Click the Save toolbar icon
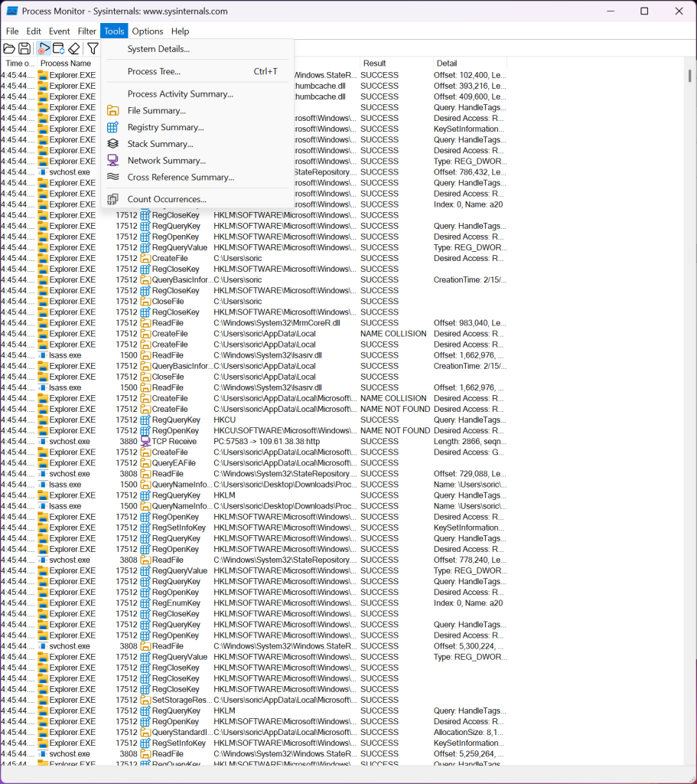Image resolution: width=697 pixels, height=784 pixels. pos(24,48)
